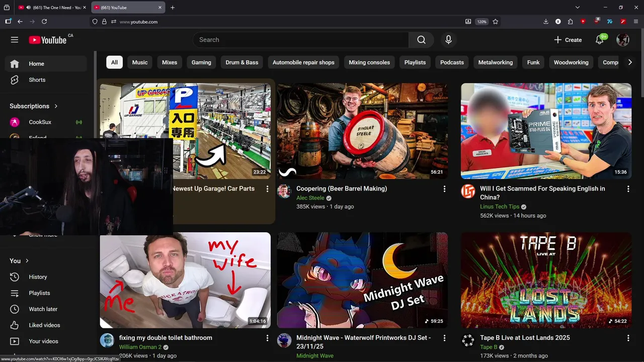List all browser tabs dropdown
The width and height of the screenshot is (644, 362).
click(x=578, y=8)
